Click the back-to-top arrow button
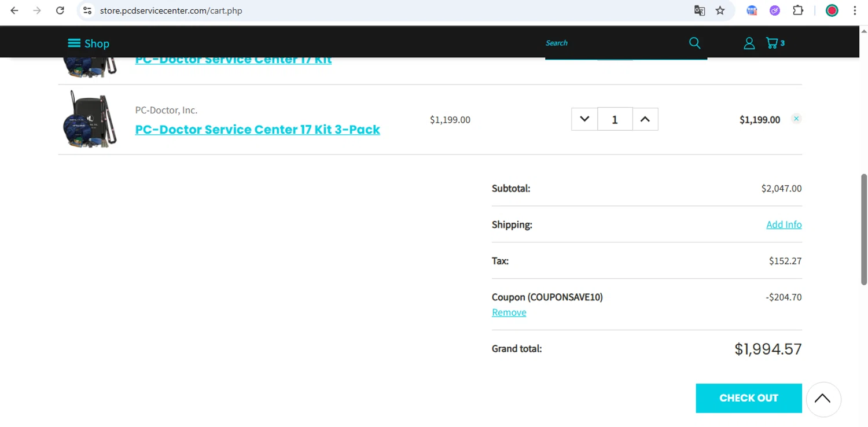 click(x=823, y=399)
